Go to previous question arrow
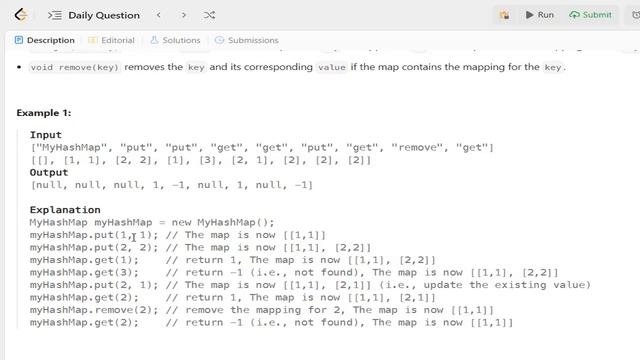 pyautogui.click(x=158, y=15)
